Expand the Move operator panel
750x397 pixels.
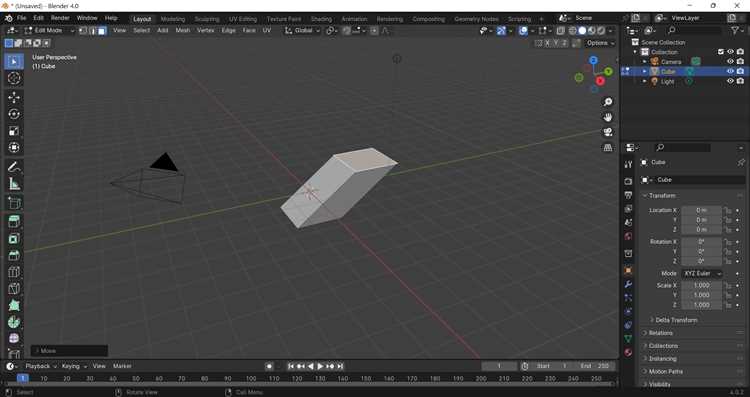69,351
